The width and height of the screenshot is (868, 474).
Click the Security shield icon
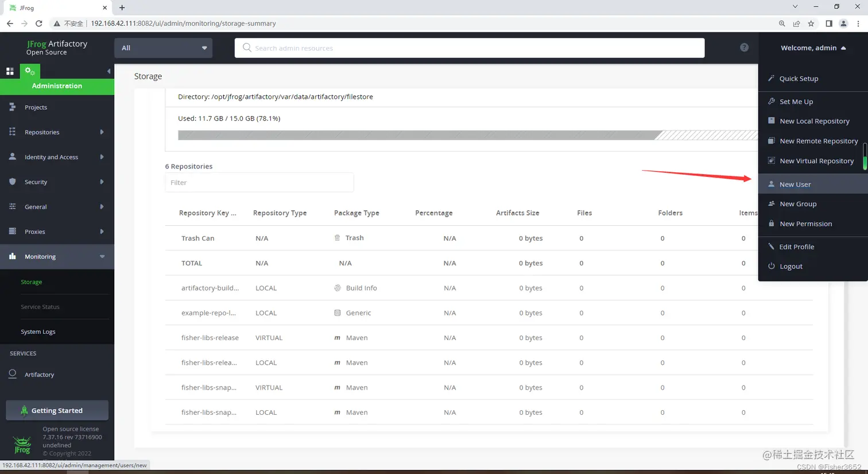pos(12,182)
